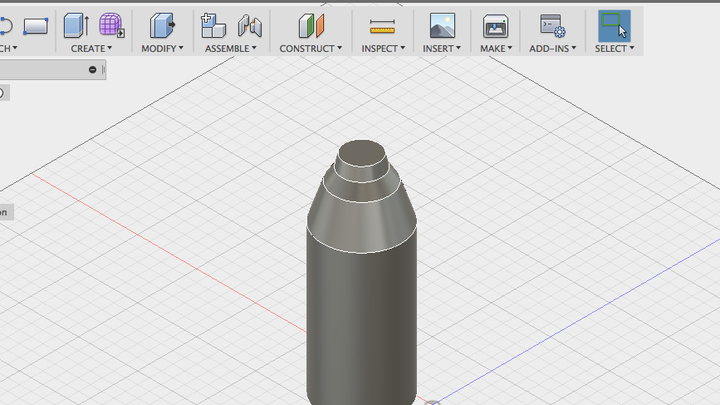Click the Create Form purple mesh icon
Image resolution: width=720 pixels, height=405 pixels.
tap(111, 25)
